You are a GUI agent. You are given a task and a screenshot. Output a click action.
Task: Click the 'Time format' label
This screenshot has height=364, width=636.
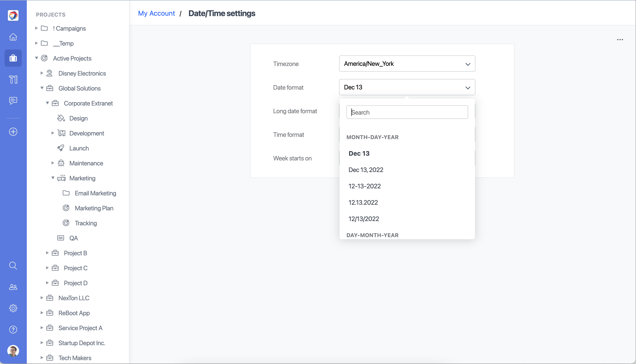pyautogui.click(x=288, y=135)
